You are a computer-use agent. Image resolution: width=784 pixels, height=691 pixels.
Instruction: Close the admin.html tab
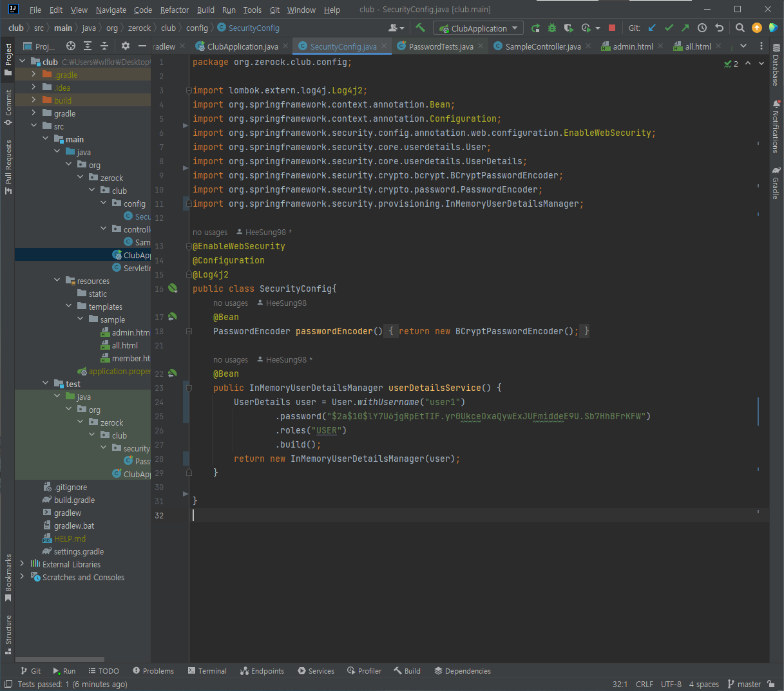pyautogui.click(x=660, y=46)
